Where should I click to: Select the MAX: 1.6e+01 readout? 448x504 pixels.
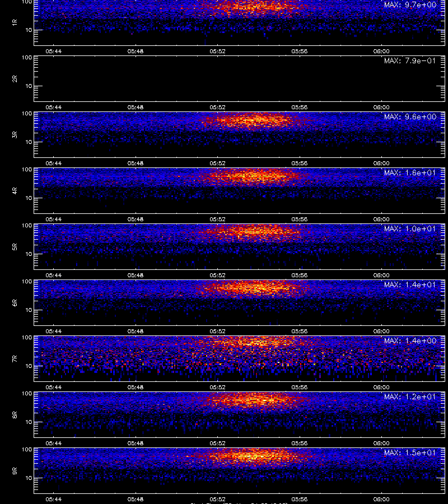[x=410, y=172]
